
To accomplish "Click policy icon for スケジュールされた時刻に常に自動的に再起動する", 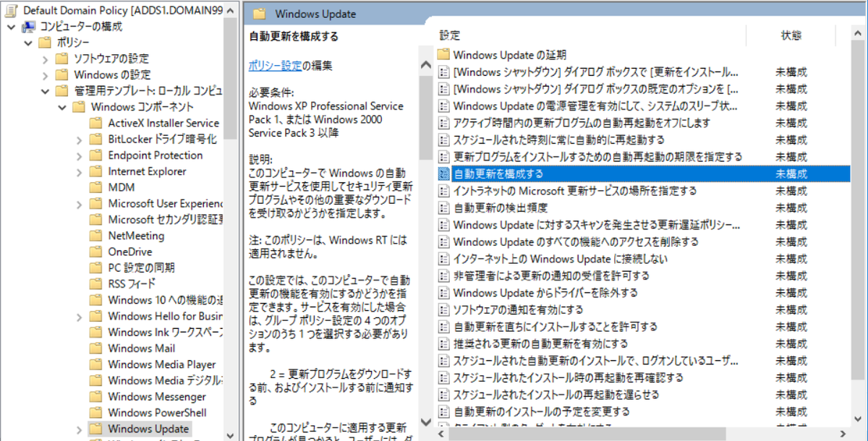I will [x=444, y=140].
